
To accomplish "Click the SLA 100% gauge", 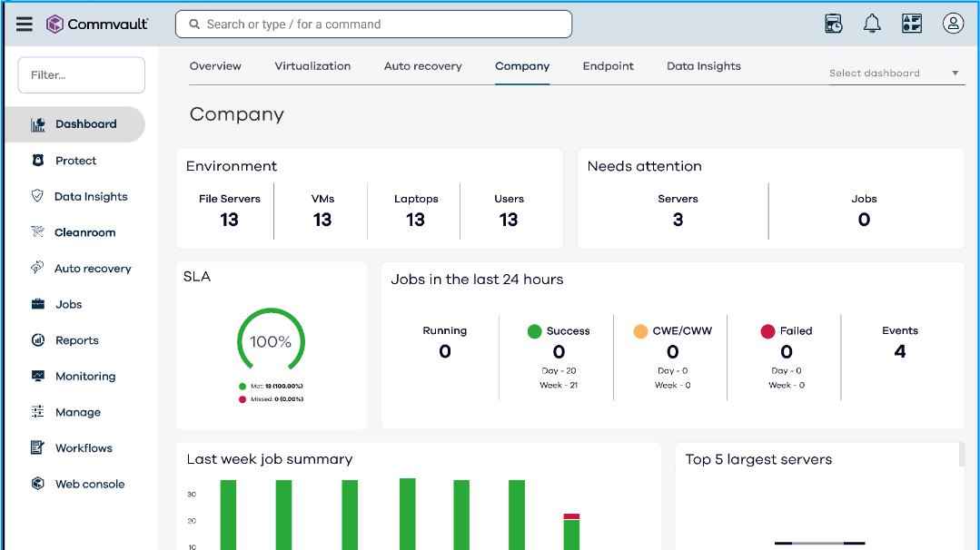I will point(271,342).
